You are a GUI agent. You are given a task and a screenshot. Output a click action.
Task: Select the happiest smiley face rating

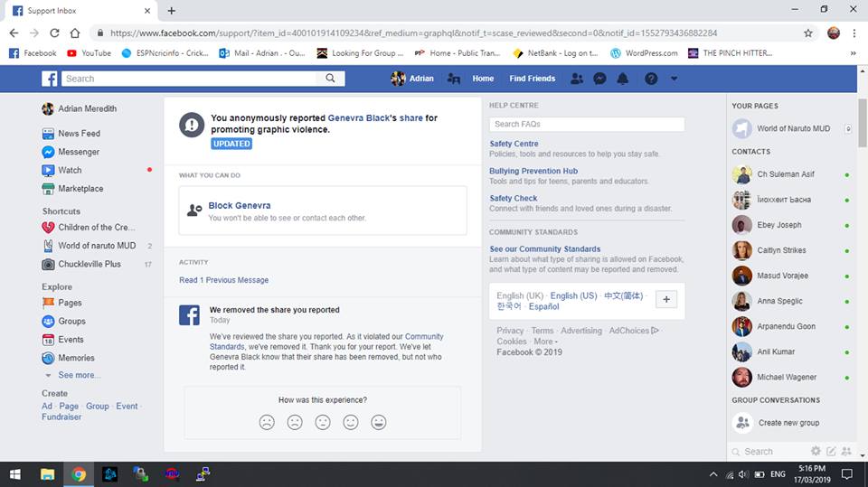[x=379, y=422]
